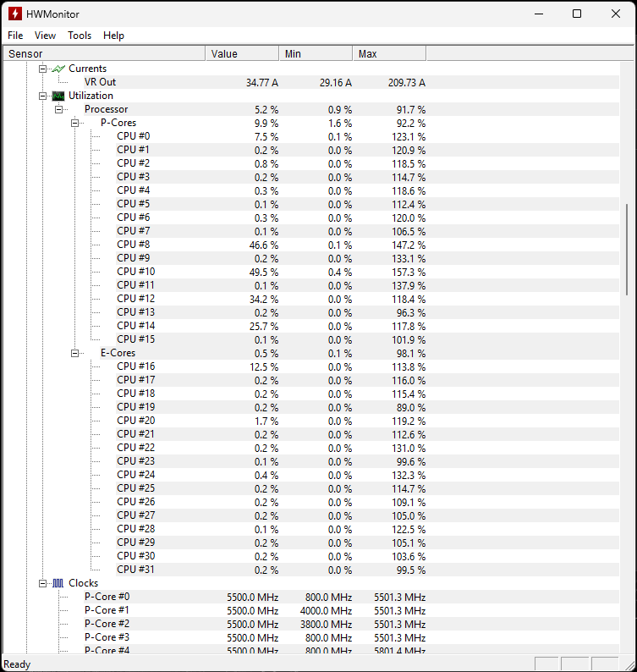Click the Value column header

click(x=242, y=54)
